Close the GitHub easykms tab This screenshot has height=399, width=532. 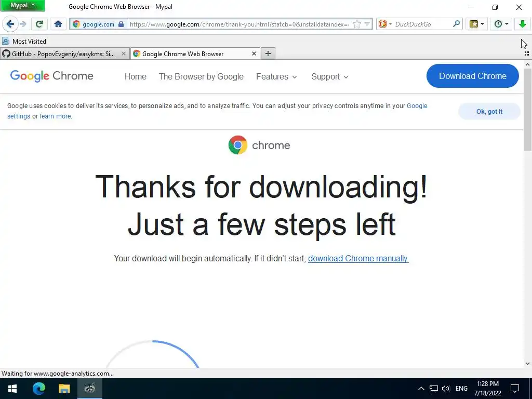click(x=124, y=54)
